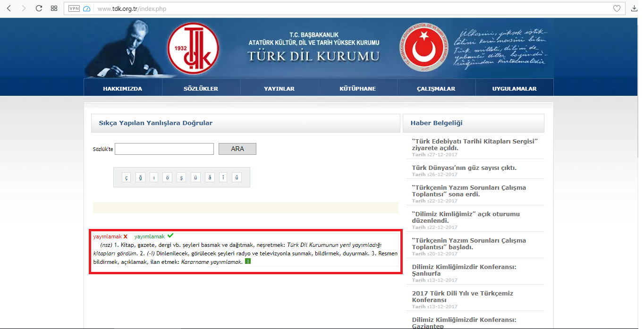Image resolution: width=644 pixels, height=329 pixels.
Task: Open Türk Dünyası'nın güz sayısı çıktı news
Action: pyautogui.click(x=464, y=168)
